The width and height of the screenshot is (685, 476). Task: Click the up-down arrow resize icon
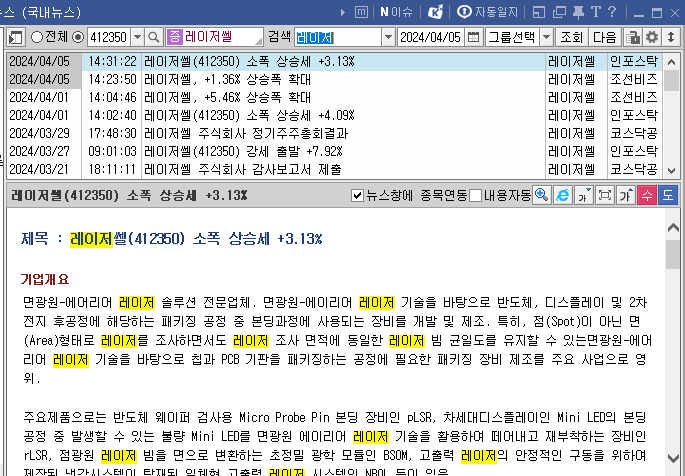point(671,37)
